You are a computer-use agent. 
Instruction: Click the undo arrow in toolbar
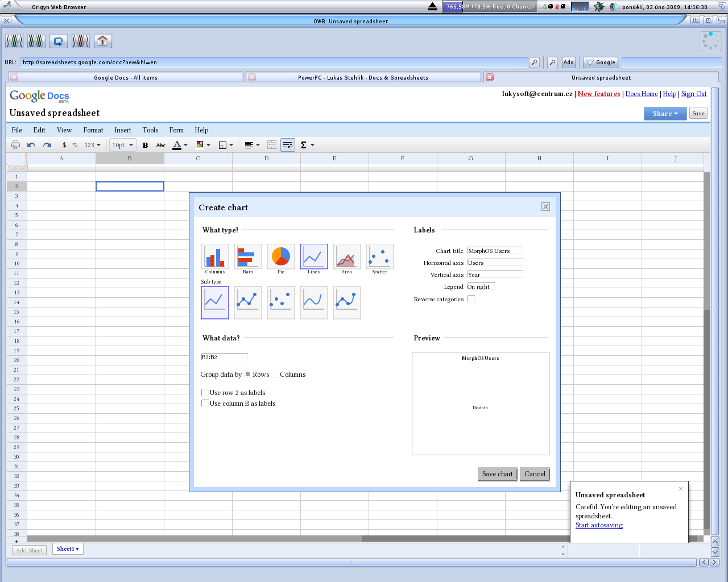[31, 145]
